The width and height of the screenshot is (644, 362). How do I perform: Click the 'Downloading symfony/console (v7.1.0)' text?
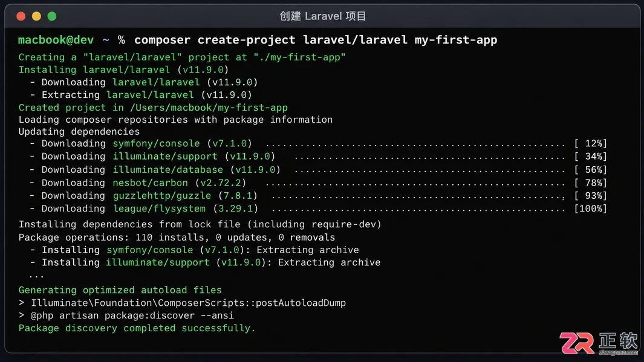point(146,143)
